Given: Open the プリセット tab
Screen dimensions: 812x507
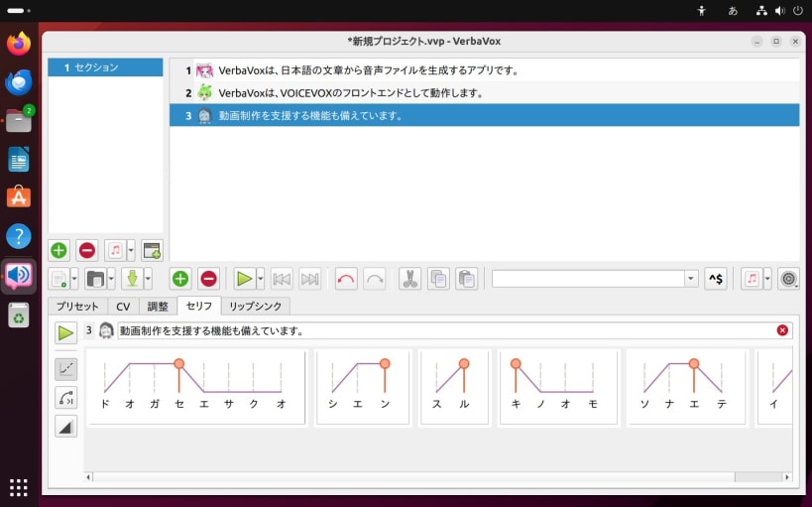Looking at the screenshot, I should click(77, 306).
